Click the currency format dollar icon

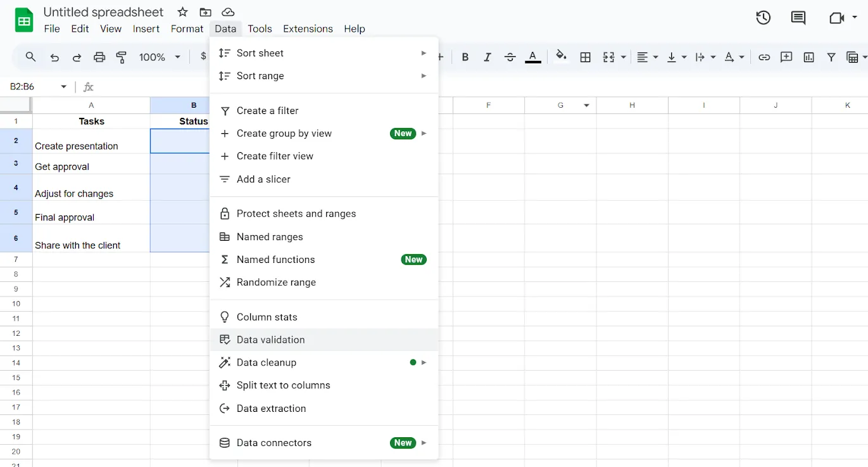[x=203, y=56]
